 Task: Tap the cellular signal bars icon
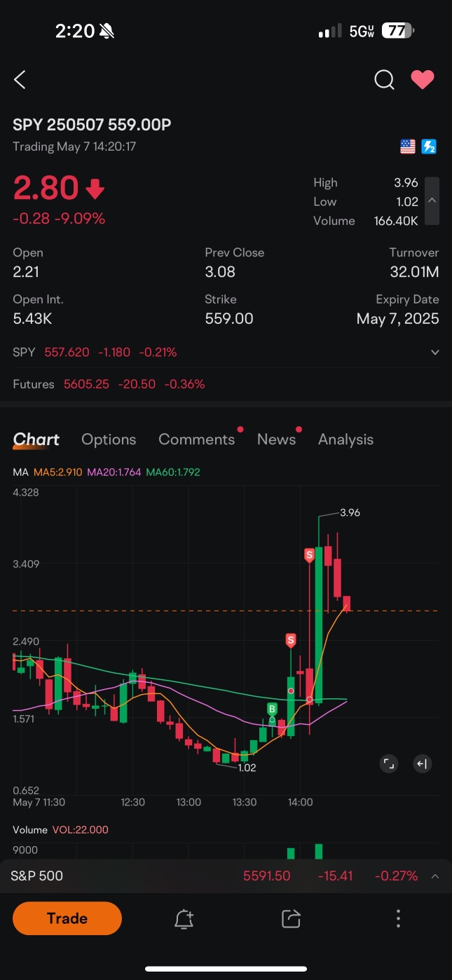330,31
